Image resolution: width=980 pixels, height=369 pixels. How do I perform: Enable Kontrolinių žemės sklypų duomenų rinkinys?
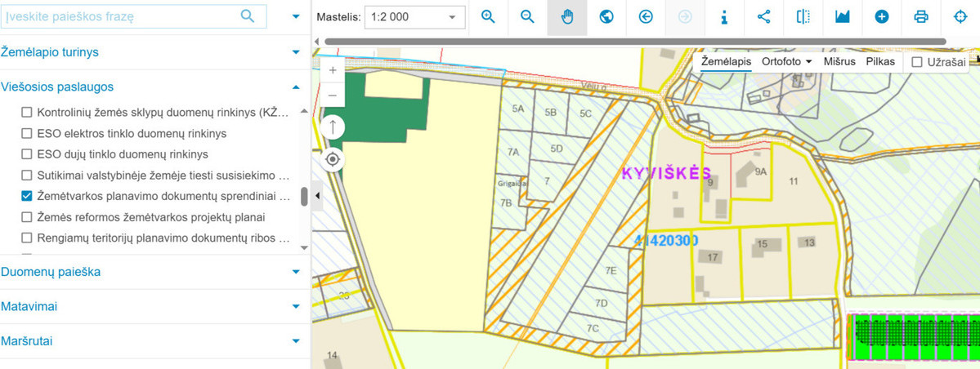click(26, 113)
